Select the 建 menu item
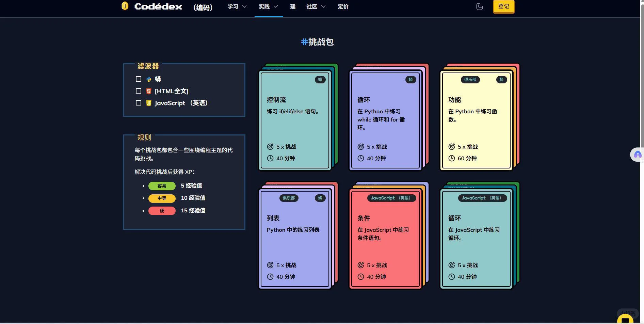This screenshot has height=324, width=644. click(x=292, y=6)
